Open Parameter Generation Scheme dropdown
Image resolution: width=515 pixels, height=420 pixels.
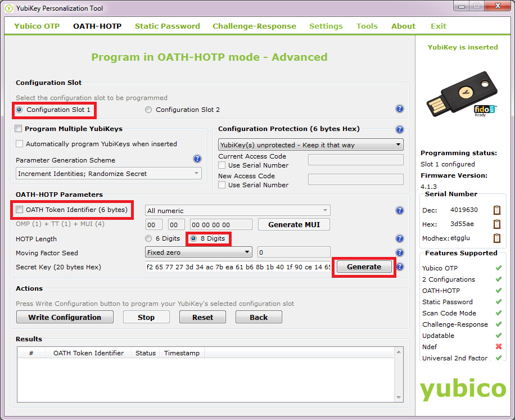pos(109,173)
